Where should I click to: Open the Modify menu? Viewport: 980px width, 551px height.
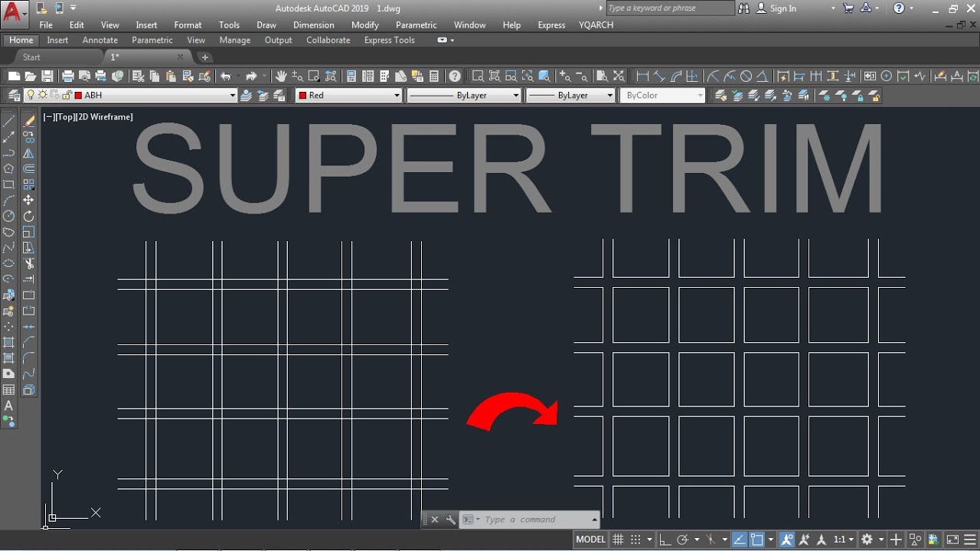point(364,24)
